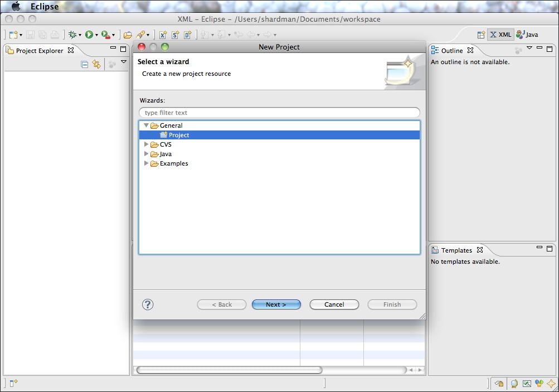Open the Outline view menu triangle
Screen dimensions: 559x392
[x=529, y=47]
